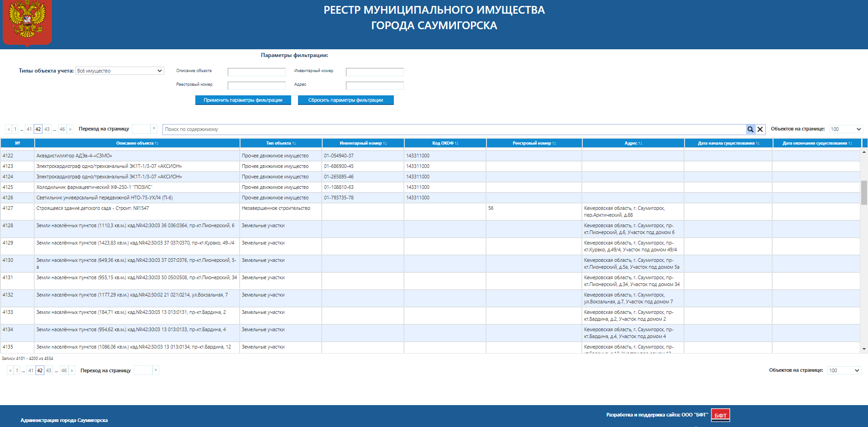868x427 pixels.
Task: Click the table vertical scrollbar thumb
Action: click(x=864, y=193)
